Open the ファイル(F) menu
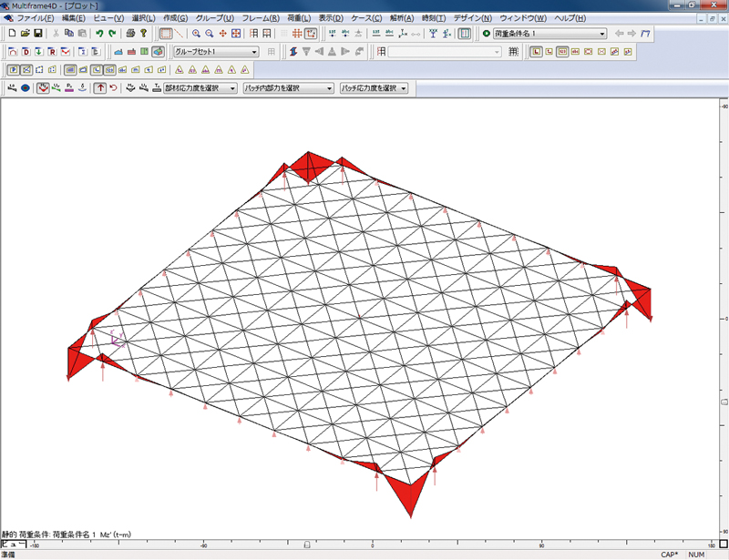This screenshot has width=729, height=560. [x=35, y=18]
